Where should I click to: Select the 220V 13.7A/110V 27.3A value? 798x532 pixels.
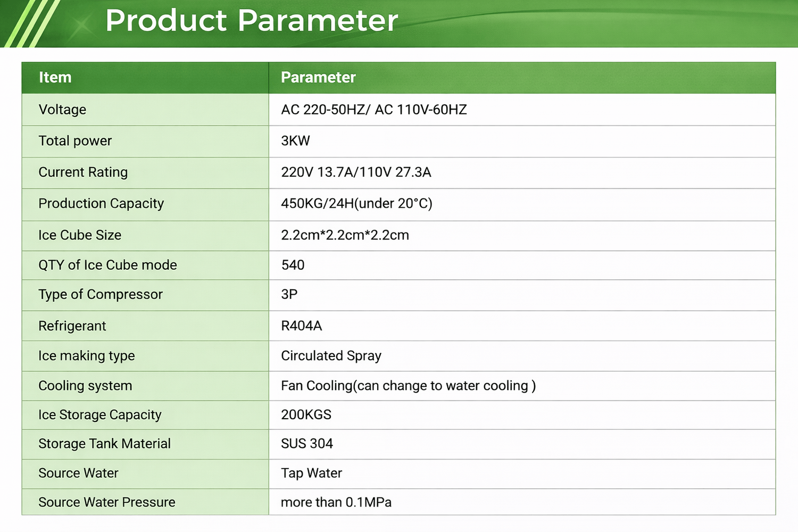(356, 172)
